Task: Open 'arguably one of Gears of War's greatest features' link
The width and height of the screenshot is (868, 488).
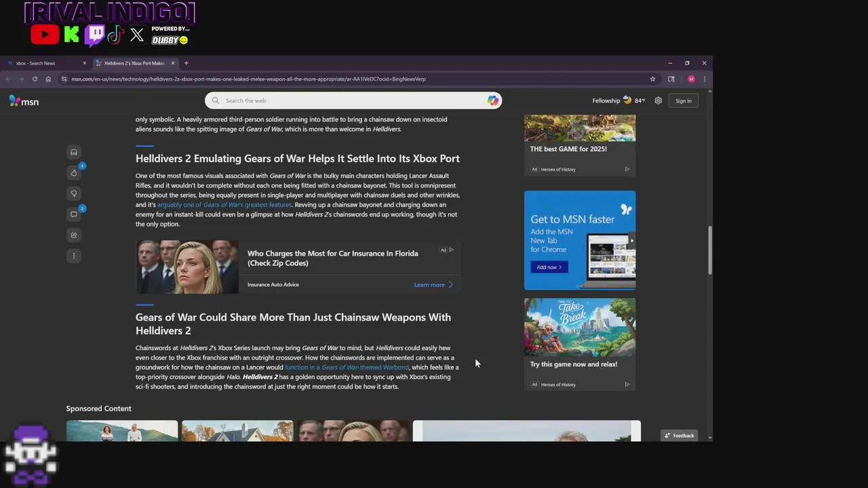Action: click(224, 205)
